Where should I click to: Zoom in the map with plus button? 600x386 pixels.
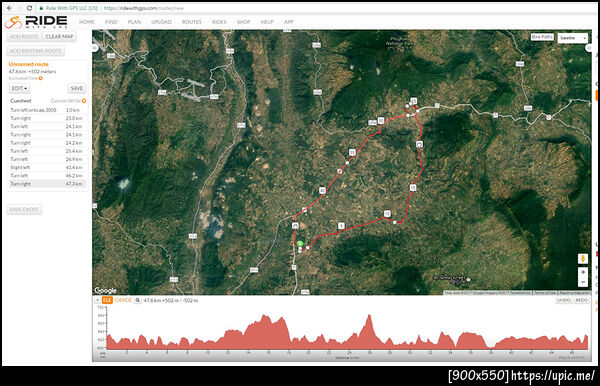pyautogui.click(x=583, y=272)
